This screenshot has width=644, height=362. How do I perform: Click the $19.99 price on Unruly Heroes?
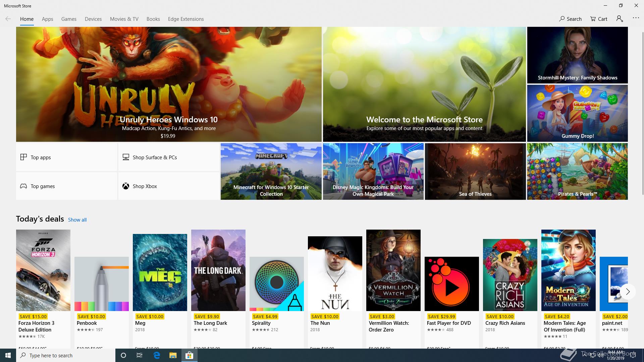pos(168,136)
